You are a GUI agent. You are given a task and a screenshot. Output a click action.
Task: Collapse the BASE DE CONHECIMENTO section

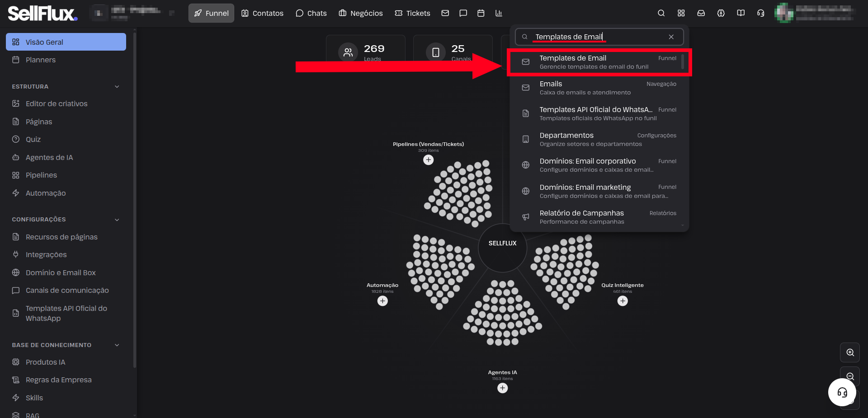click(117, 345)
